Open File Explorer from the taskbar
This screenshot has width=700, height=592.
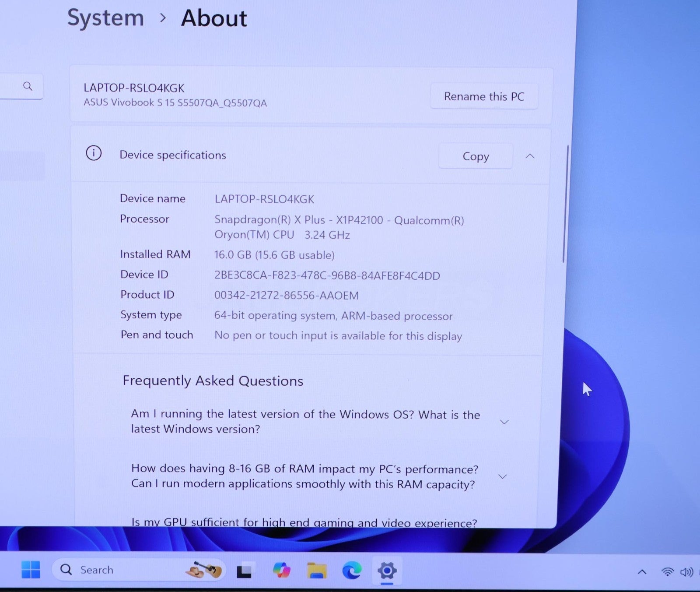point(317,571)
